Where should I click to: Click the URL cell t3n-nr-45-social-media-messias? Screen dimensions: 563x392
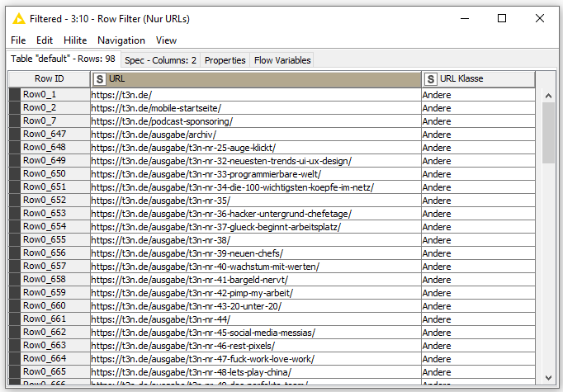256,333
